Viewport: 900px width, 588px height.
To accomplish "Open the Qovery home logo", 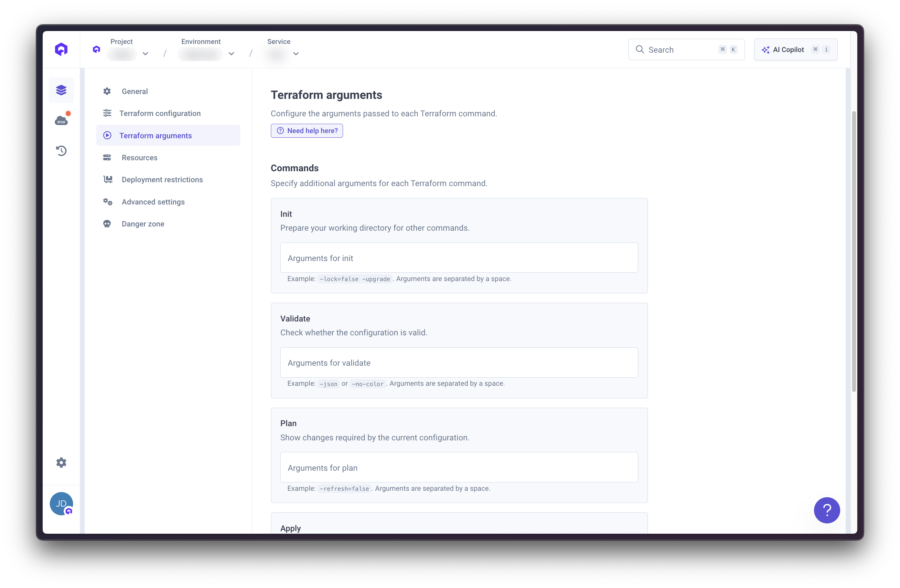I will (x=61, y=49).
